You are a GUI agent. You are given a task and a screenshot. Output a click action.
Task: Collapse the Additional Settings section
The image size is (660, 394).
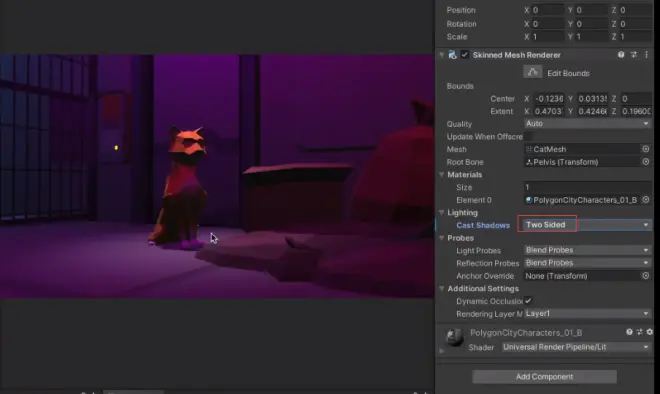(x=442, y=288)
